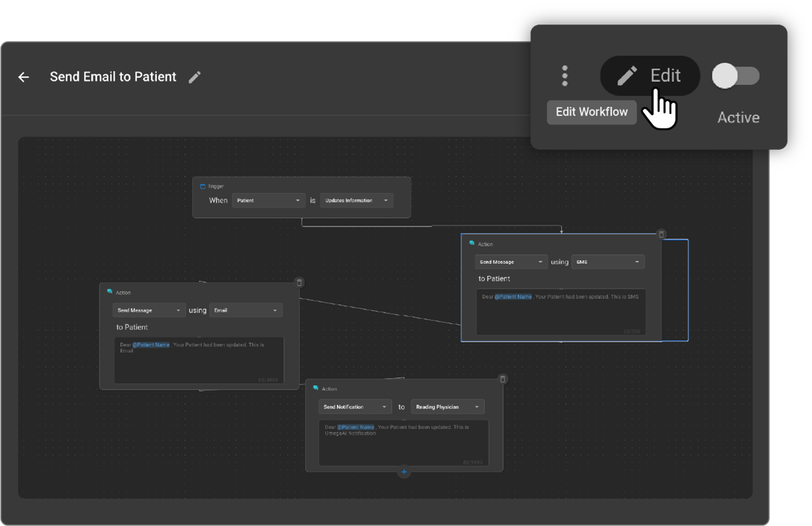Open the Patient trigger dropdown
The image size is (812, 526).
pyautogui.click(x=268, y=200)
